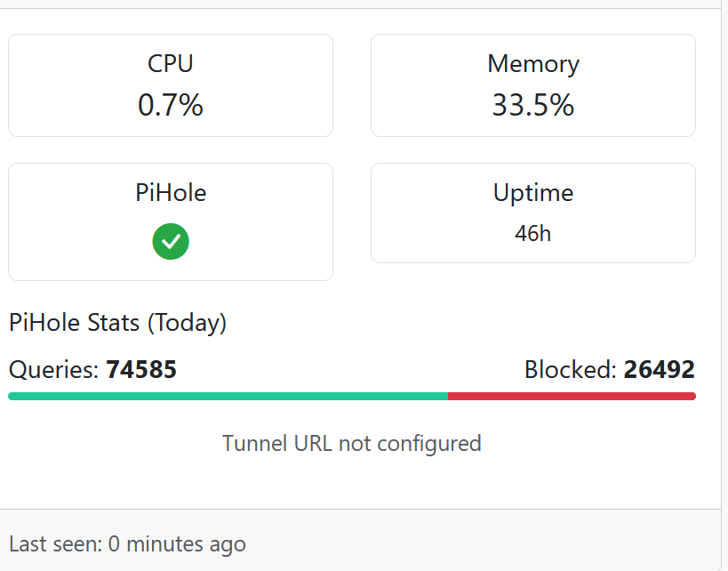Click the green PiHole status checkmark icon
728x571 pixels.
[171, 242]
